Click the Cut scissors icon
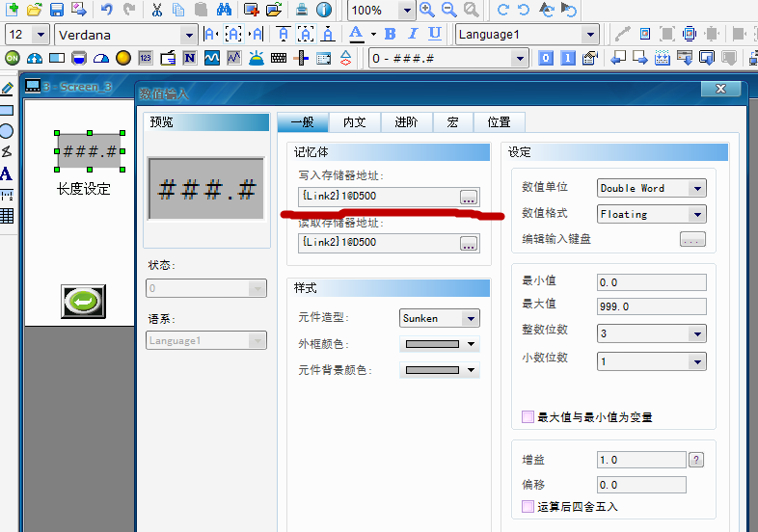The image size is (758, 532). point(157,10)
